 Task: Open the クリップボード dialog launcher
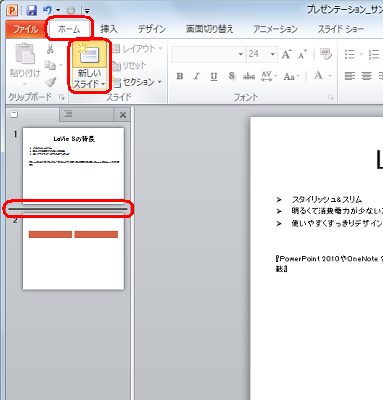(61, 97)
